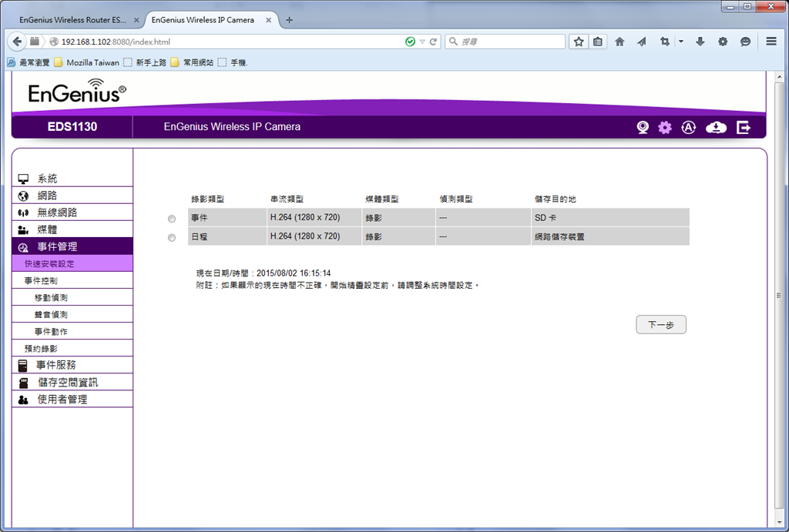Image resolution: width=789 pixels, height=532 pixels.
Task: Focus the address bar showing 192.168.1.102
Action: [x=231, y=42]
